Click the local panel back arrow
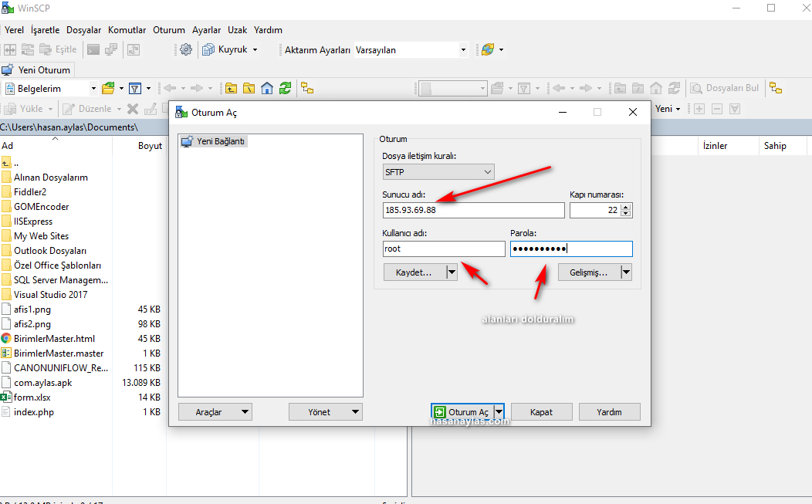 point(170,89)
